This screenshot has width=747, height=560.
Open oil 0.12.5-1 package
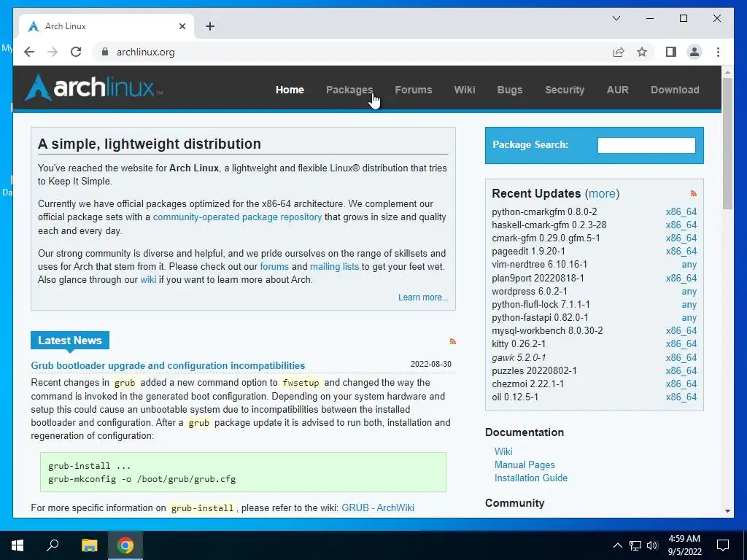tap(515, 397)
